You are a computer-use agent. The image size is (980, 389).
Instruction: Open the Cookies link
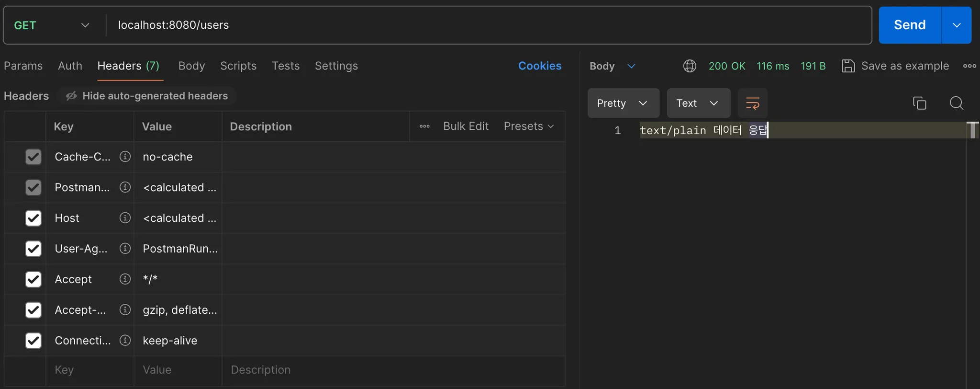pos(540,66)
